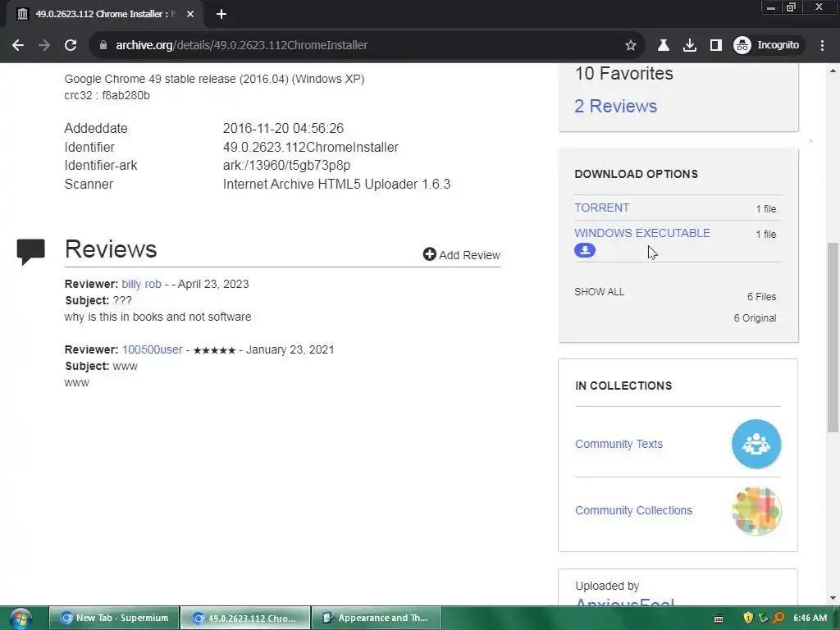Toggle the side panel icon
Viewport: 840px width, 630px height.
pyautogui.click(x=715, y=45)
